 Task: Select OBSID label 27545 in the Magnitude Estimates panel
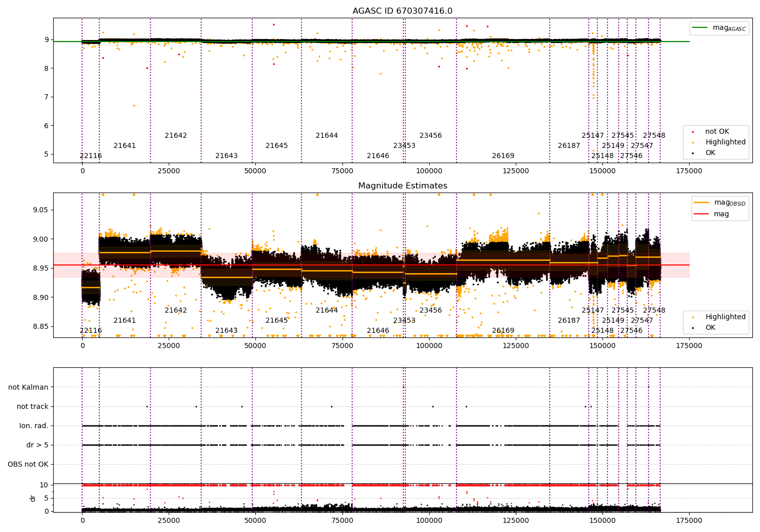(x=623, y=310)
